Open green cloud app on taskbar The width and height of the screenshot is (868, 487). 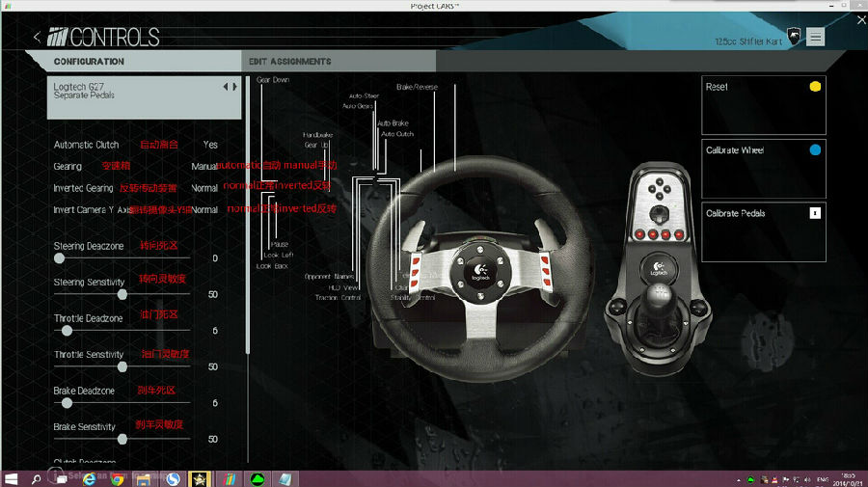257,478
